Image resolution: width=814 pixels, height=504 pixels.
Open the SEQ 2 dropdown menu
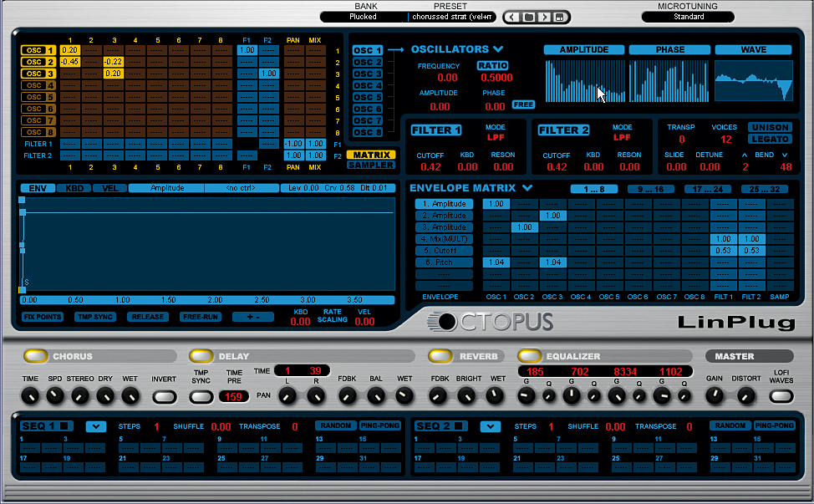click(491, 426)
